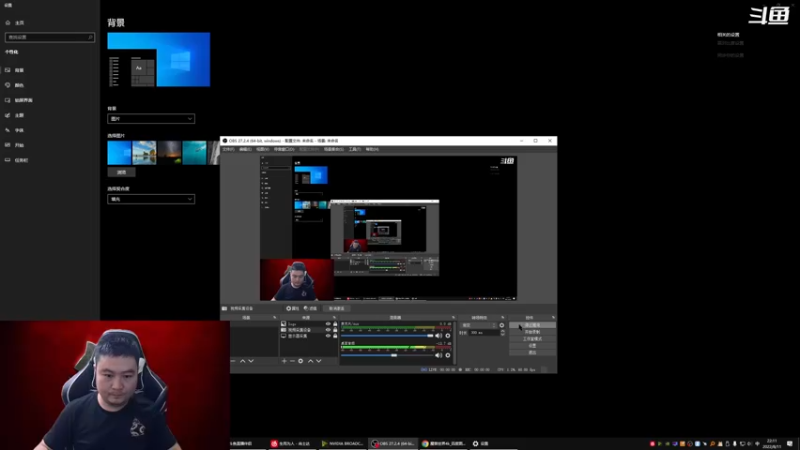
Task: Choose the blue Windows logo wallpaper thumbnail
Action: (119, 153)
